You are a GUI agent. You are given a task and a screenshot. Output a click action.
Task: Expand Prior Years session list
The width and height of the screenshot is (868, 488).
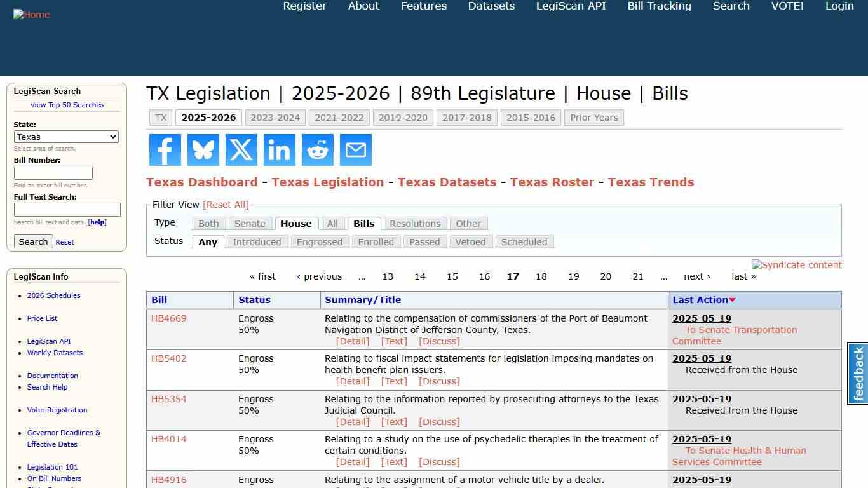593,117
